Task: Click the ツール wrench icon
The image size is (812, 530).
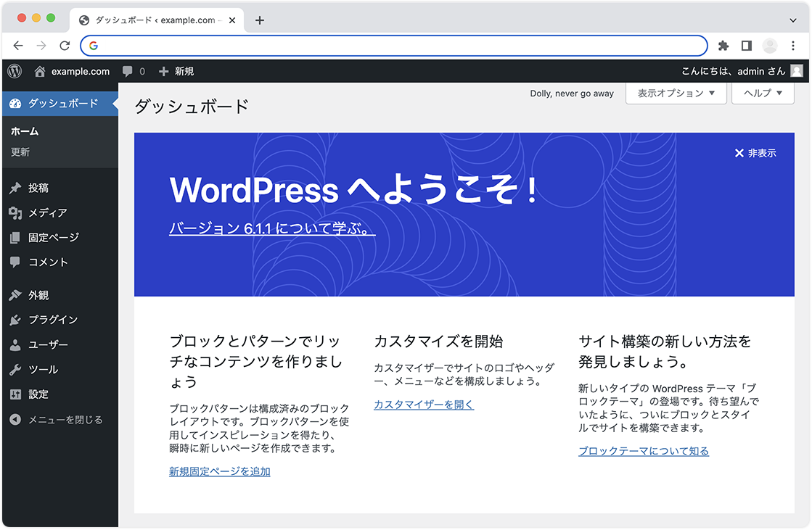Action: (15, 370)
